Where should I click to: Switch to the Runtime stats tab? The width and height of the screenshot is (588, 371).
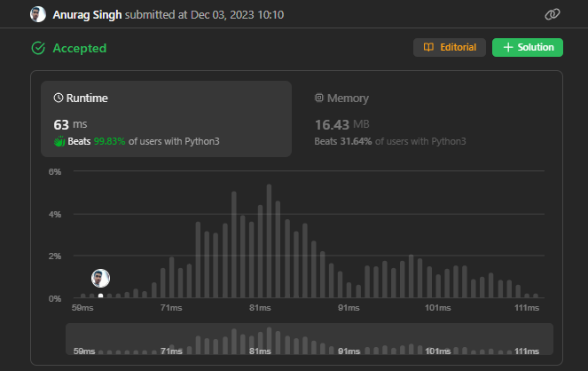(166, 119)
